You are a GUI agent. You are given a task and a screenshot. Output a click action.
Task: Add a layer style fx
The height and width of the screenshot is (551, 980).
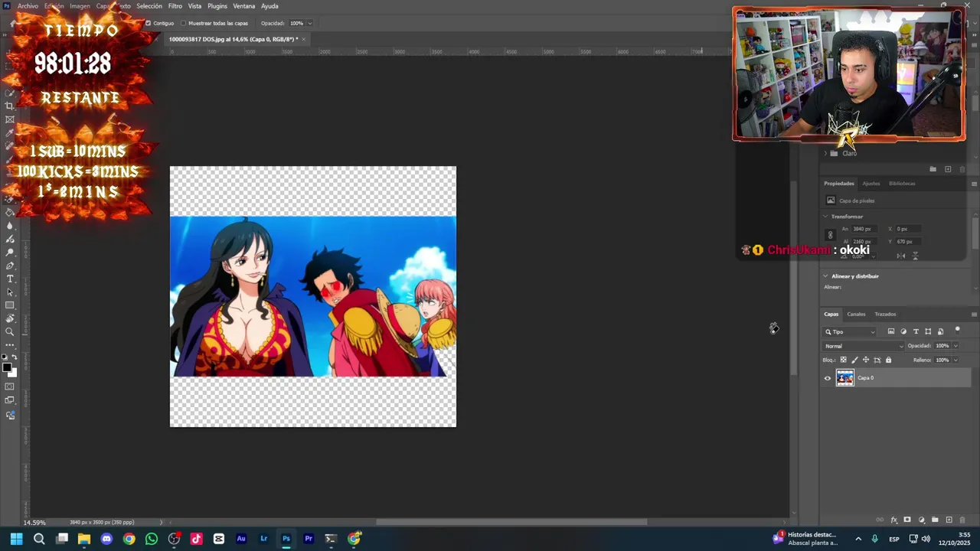[x=893, y=520]
